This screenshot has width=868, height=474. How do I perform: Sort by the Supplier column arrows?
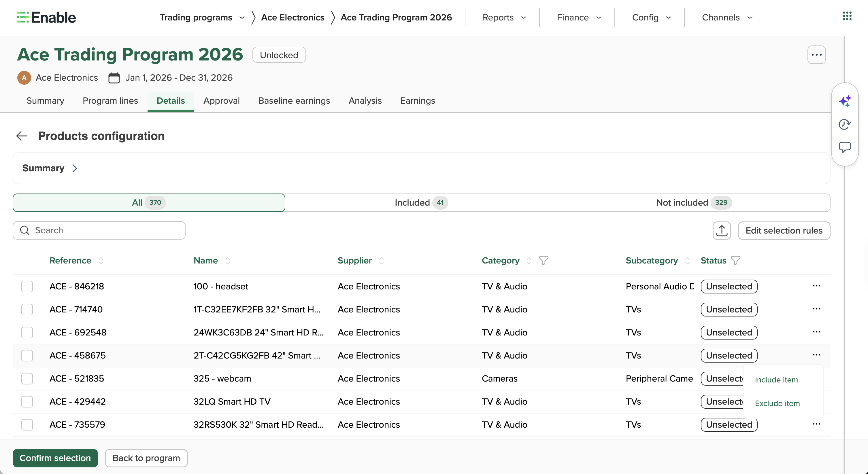[381, 261]
